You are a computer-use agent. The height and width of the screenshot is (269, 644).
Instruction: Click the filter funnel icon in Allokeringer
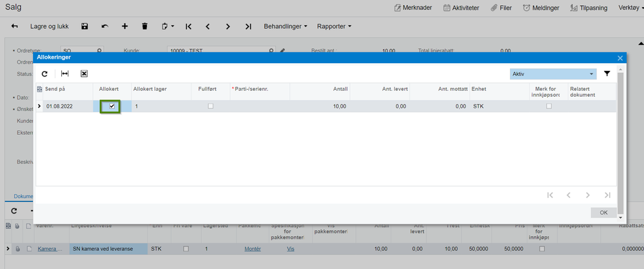(607, 74)
